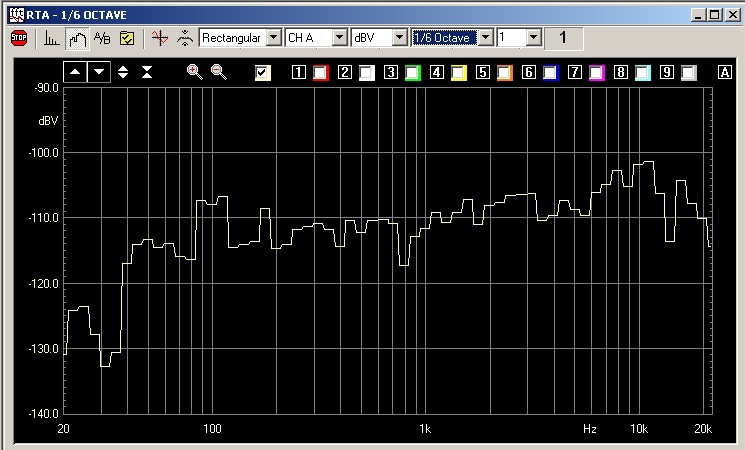Click the magnifier zoom out icon
745x450 pixels.
(218, 72)
